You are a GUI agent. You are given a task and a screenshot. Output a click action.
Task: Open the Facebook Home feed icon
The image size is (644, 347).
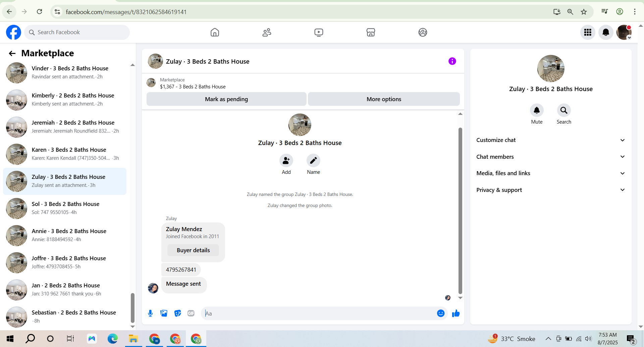[215, 32]
